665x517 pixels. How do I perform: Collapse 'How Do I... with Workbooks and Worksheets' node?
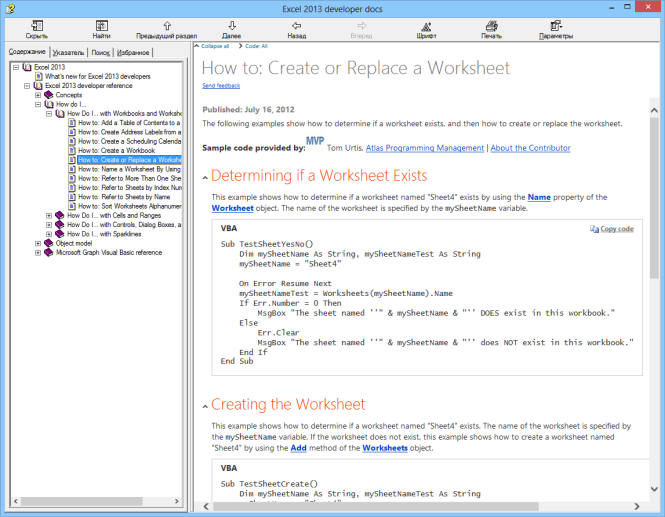click(x=49, y=114)
